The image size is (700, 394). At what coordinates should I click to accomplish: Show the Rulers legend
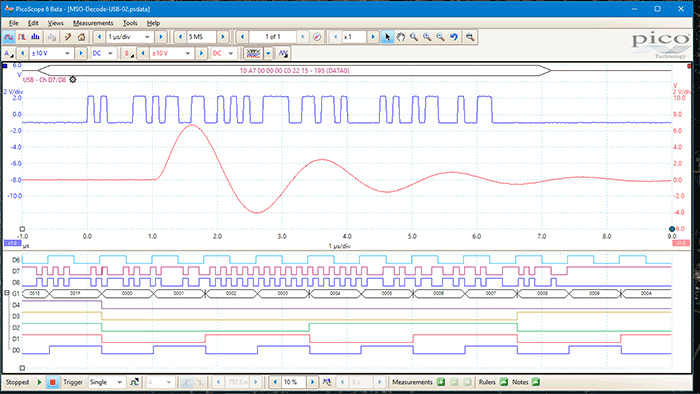[x=504, y=382]
